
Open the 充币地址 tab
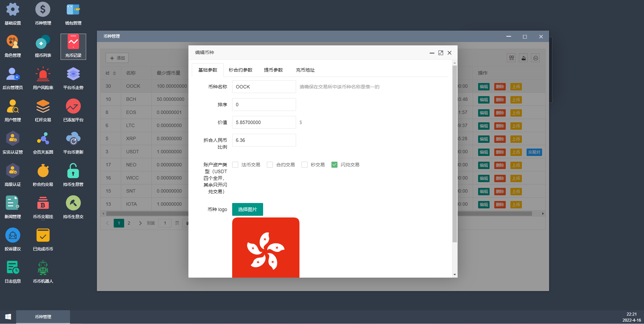305,70
